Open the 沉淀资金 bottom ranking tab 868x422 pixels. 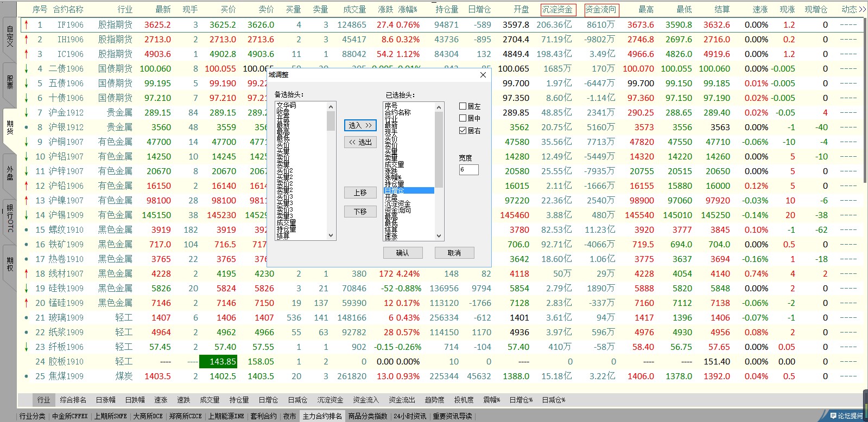(x=330, y=400)
